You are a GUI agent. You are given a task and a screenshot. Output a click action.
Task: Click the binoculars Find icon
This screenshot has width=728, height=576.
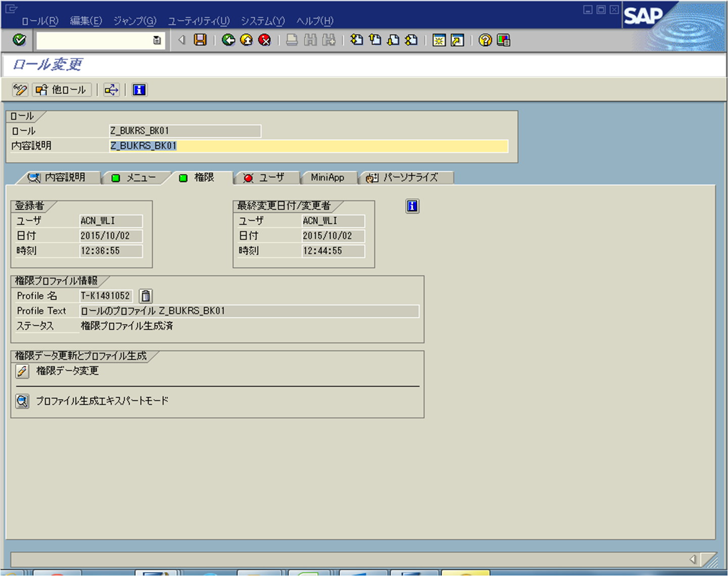click(x=310, y=40)
